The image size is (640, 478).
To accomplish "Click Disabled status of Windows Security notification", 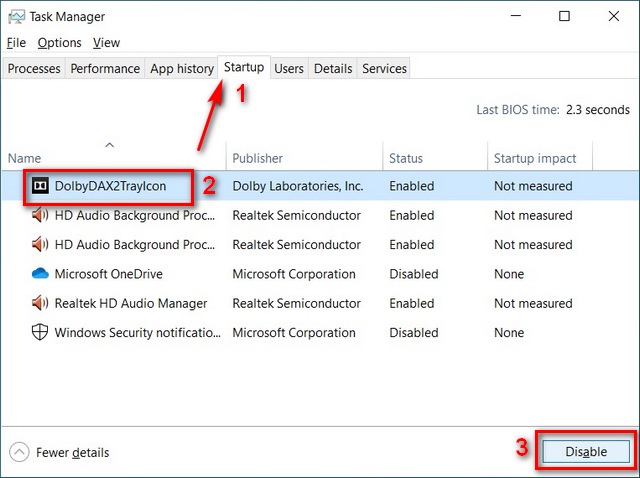I will (414, 333).
